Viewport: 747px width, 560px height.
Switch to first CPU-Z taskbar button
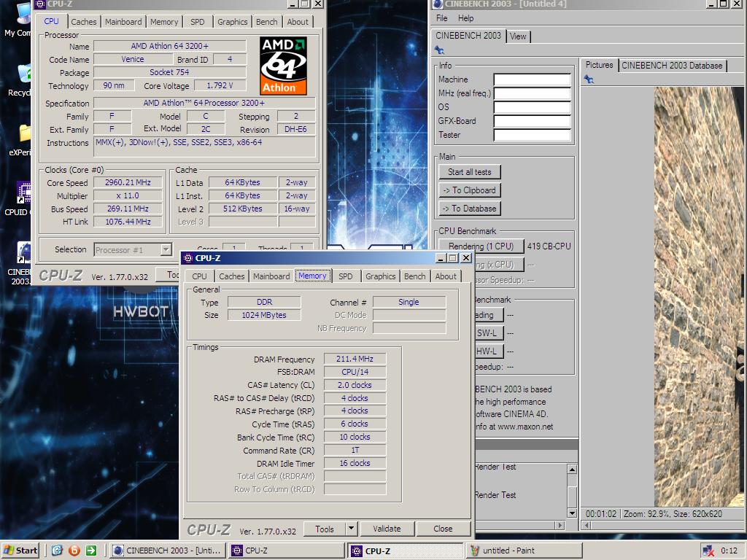coord(286,551)
